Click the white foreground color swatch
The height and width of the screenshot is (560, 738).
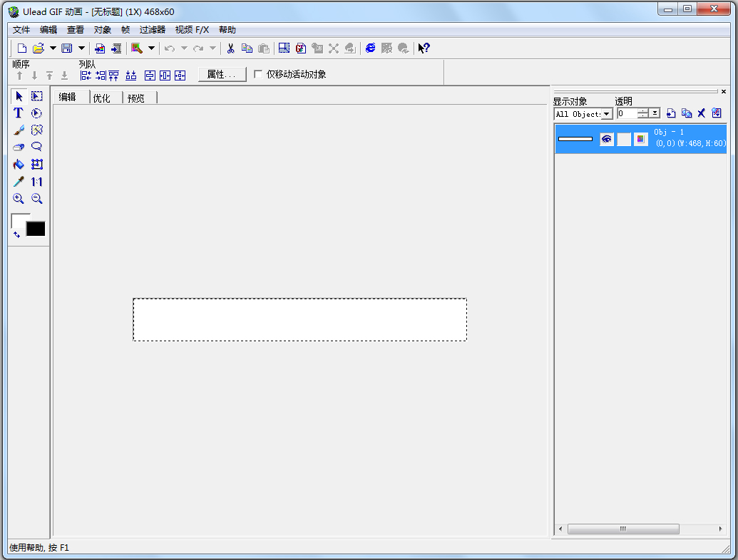click(x=19, y=220)
